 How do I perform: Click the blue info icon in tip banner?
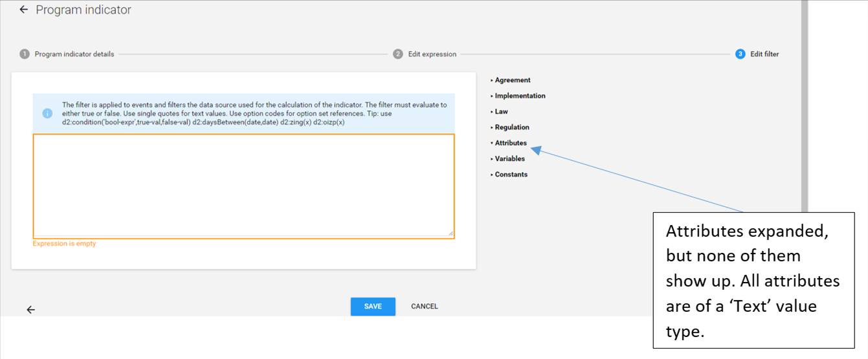click(x=47, y=113)
